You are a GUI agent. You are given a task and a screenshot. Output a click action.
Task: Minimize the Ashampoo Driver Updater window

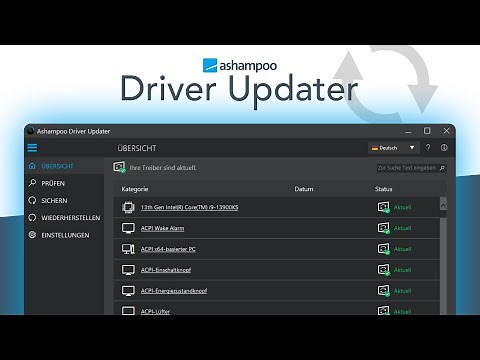[x=408, y=131]
